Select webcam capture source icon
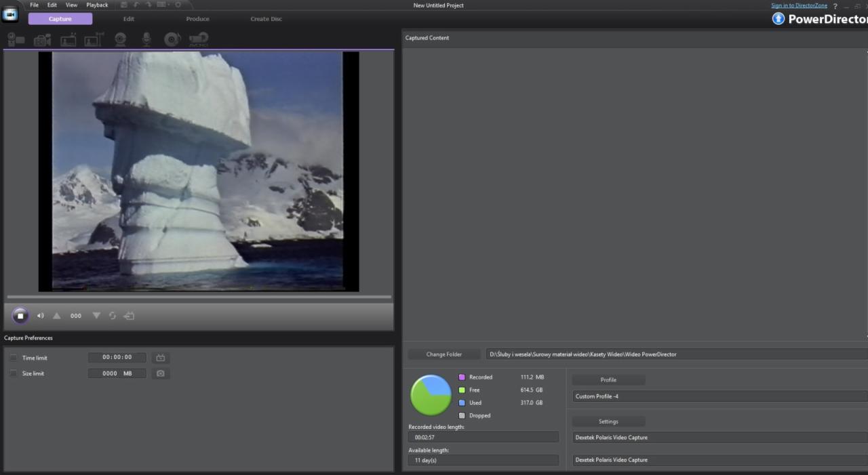This screenshot has height=475, width=868. 120,39
